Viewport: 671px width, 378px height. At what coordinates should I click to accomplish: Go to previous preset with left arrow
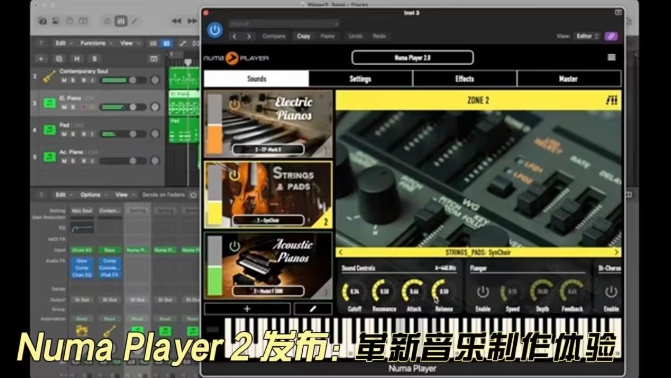coord(235,36)
